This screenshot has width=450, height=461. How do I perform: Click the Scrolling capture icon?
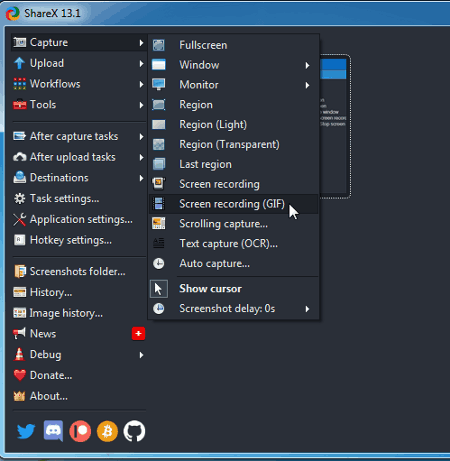tap(159, 223)
